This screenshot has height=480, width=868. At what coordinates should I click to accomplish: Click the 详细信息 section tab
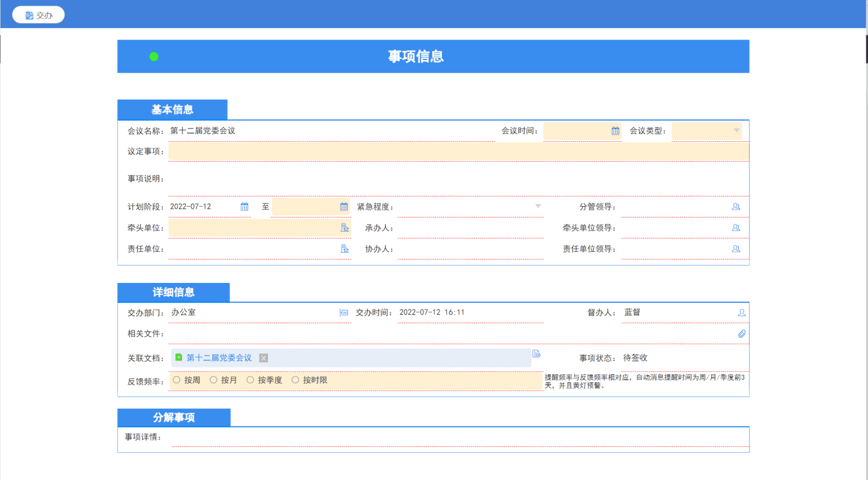(x=174, y=293)
